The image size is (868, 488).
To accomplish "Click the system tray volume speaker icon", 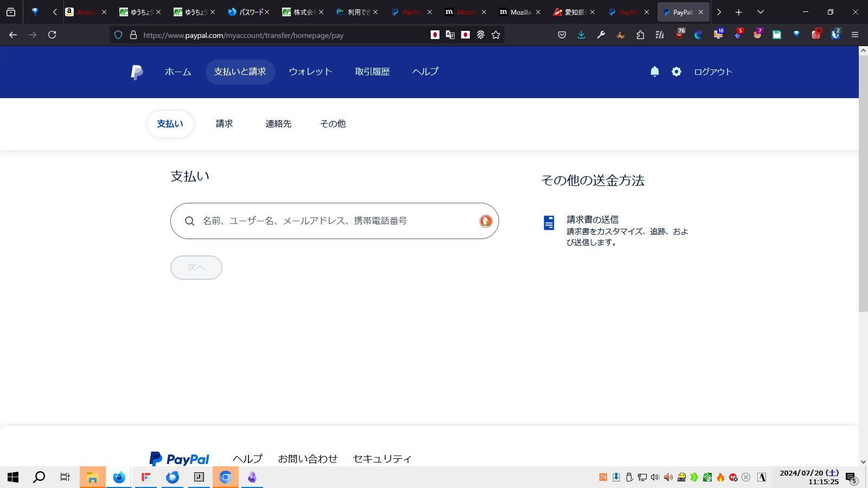I will click(x=655, y=477).
